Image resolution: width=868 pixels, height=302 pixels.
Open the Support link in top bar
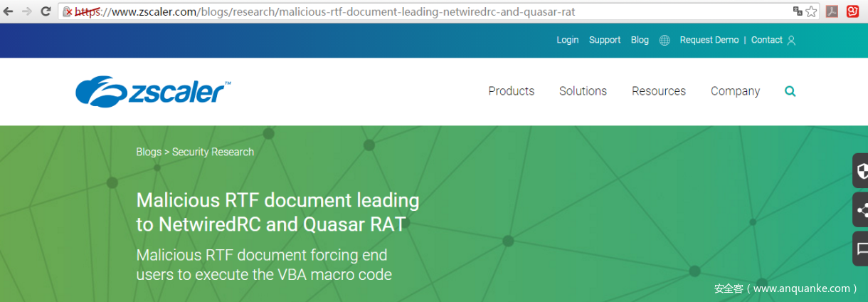pos(605,40)
